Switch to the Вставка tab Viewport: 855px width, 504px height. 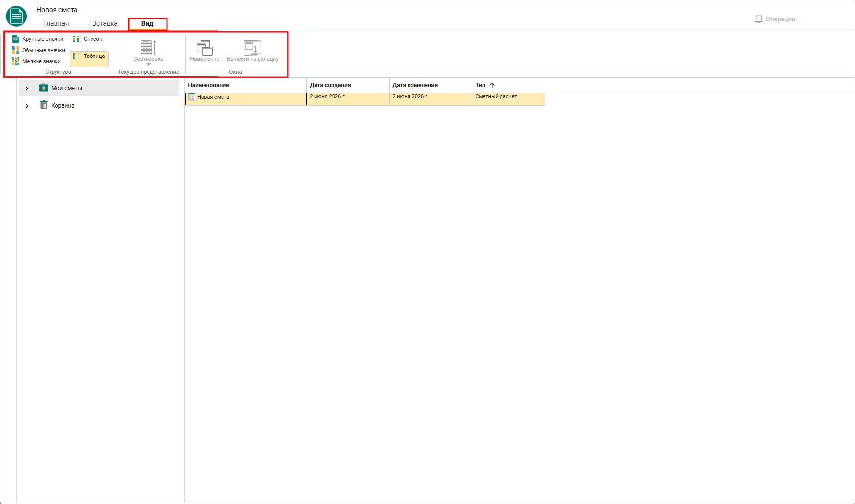tap(105, 23)
